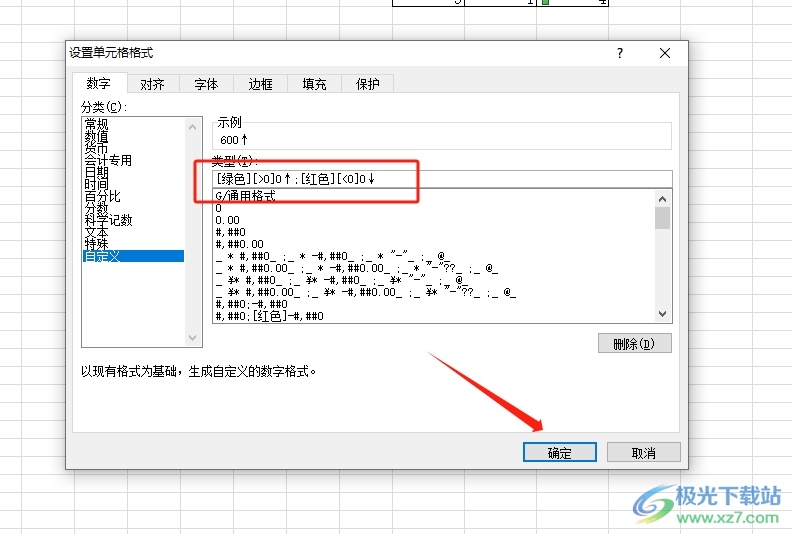792x534 pixels.
Task: Pick 科学记数 from the category list
Action: pyautogui.click(x=108, y=220)
